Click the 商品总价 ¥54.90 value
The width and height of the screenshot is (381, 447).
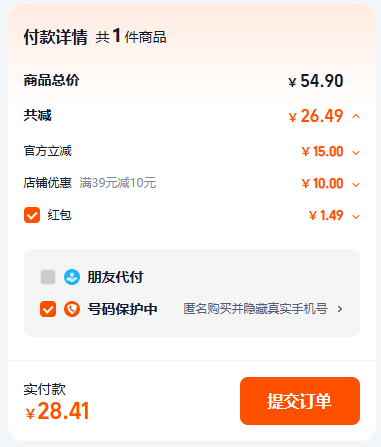pos(316,81)
